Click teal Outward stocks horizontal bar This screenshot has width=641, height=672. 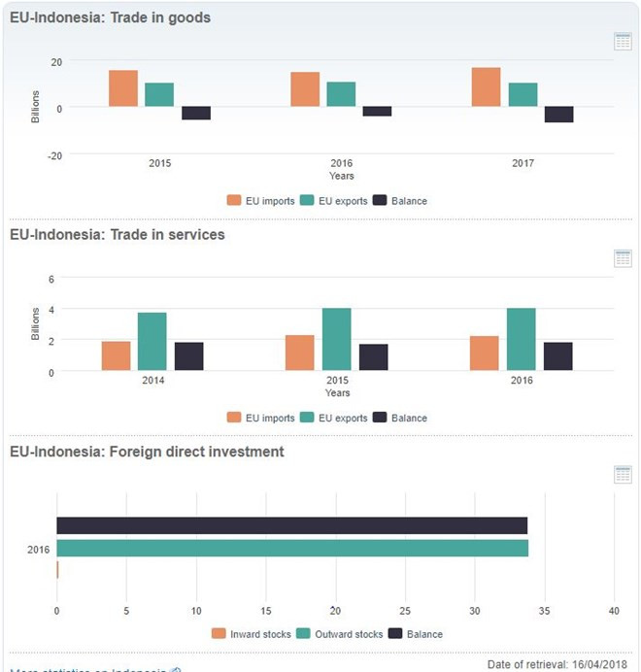tap(291, 549)
